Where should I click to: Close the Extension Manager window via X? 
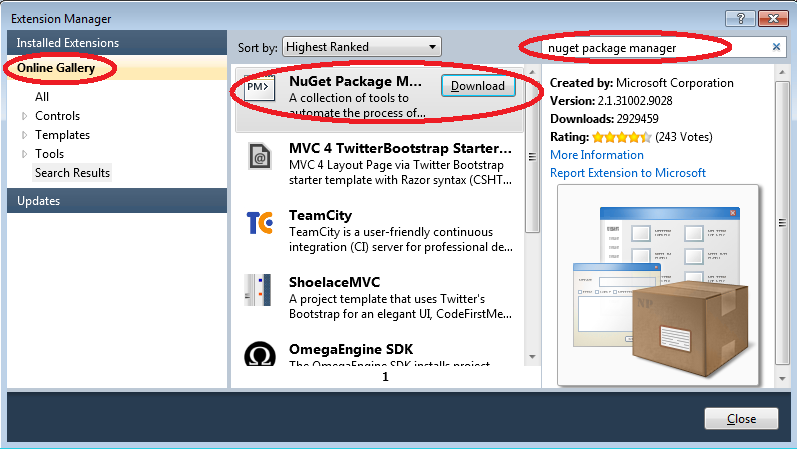pos(773,19)
